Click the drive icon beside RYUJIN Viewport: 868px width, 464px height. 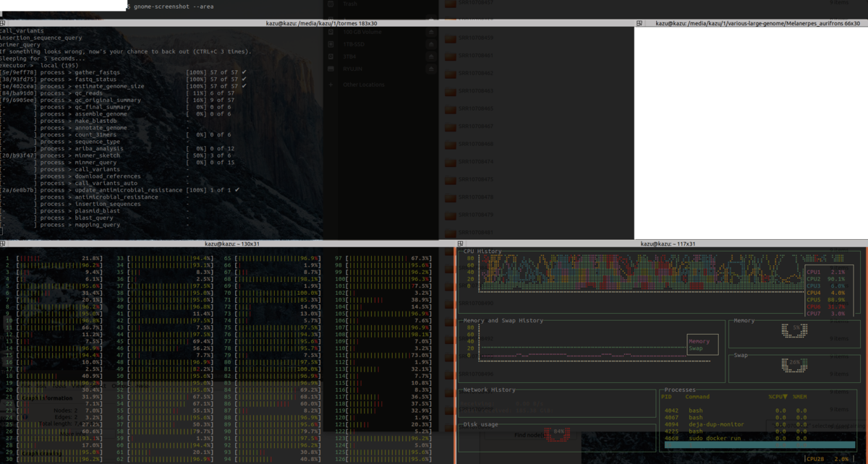[x=332, y=69]
